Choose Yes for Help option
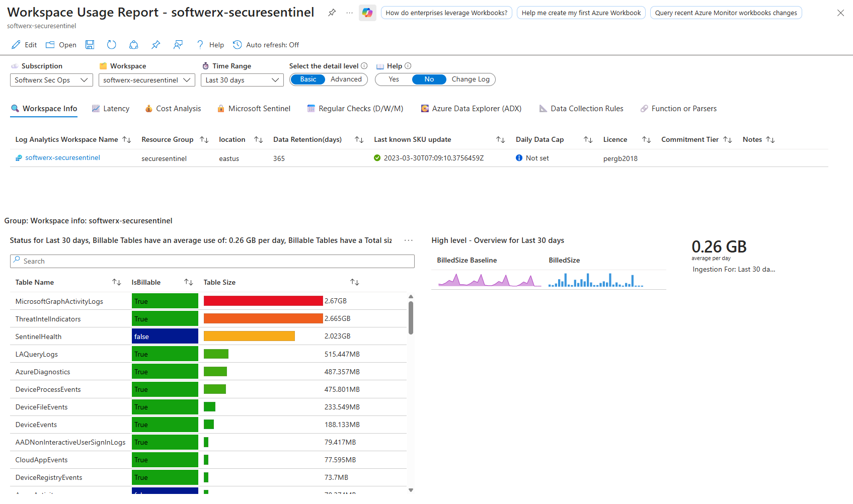The width and height of the screenshot is (853, 504). pos(394,79)
